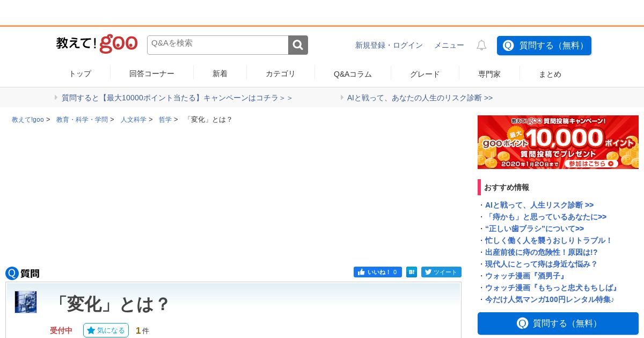Open 「痔かも」と思っているあなたに link

pyautogui.click(x=546, y=217)
